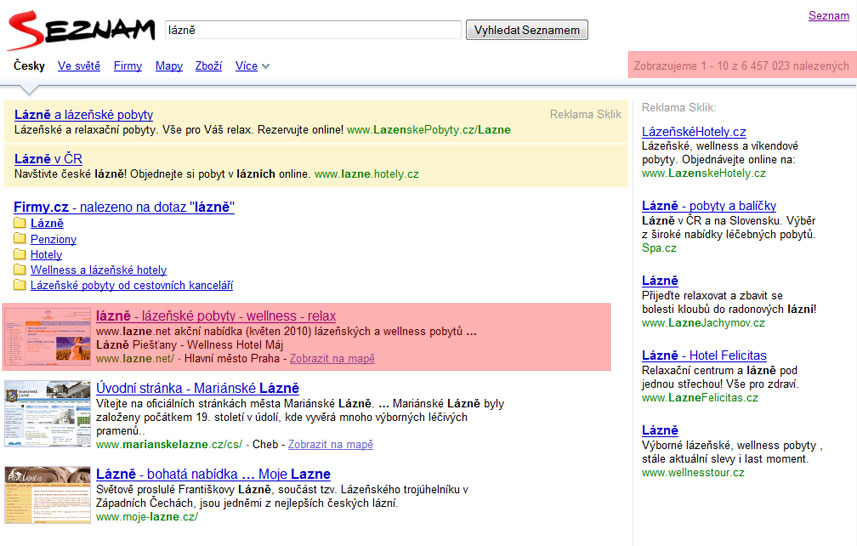The width and height of the screenshot is (857, 546).
Task: Open Úvodní stránka - Mariánské Lázně result
Action: click(x=197, y=388)
